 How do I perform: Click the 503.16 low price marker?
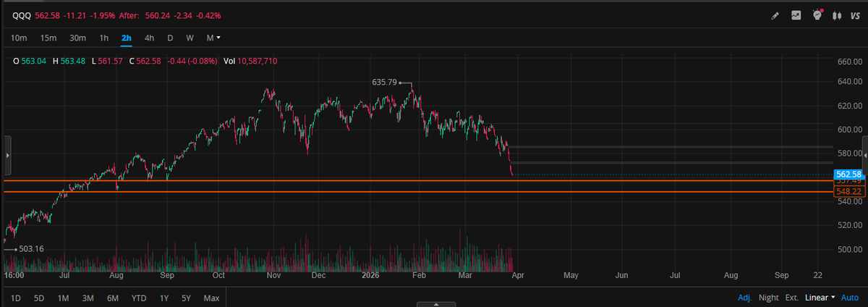click(32, 249)
